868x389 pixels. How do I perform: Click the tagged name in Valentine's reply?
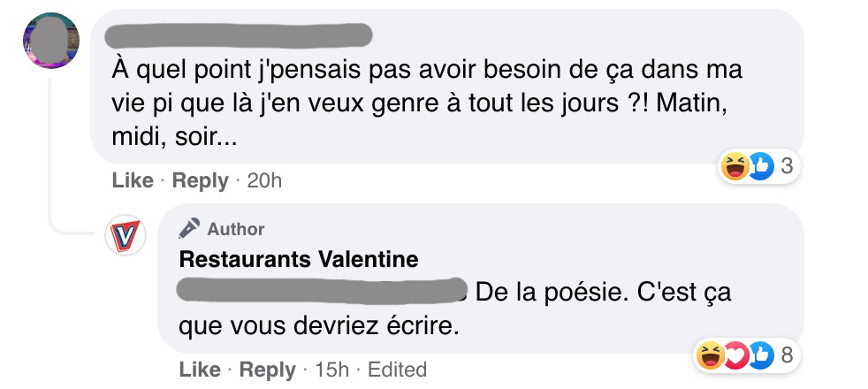pos(322,290)
